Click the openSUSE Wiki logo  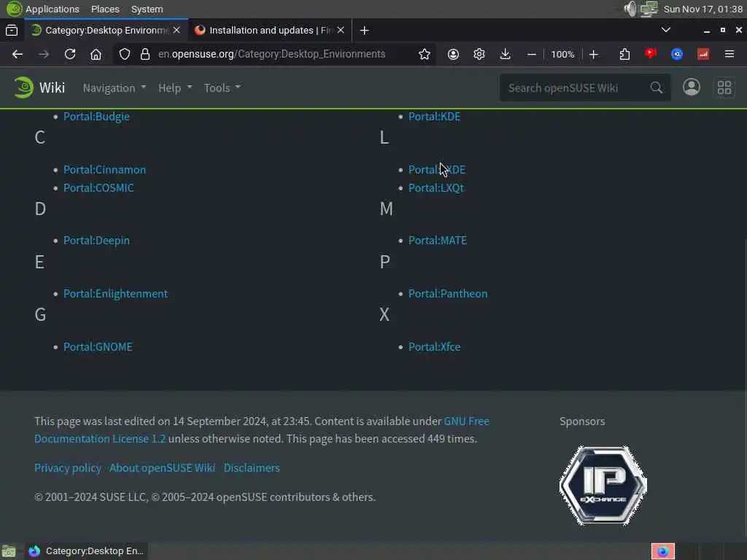click(x=39, y=87)
